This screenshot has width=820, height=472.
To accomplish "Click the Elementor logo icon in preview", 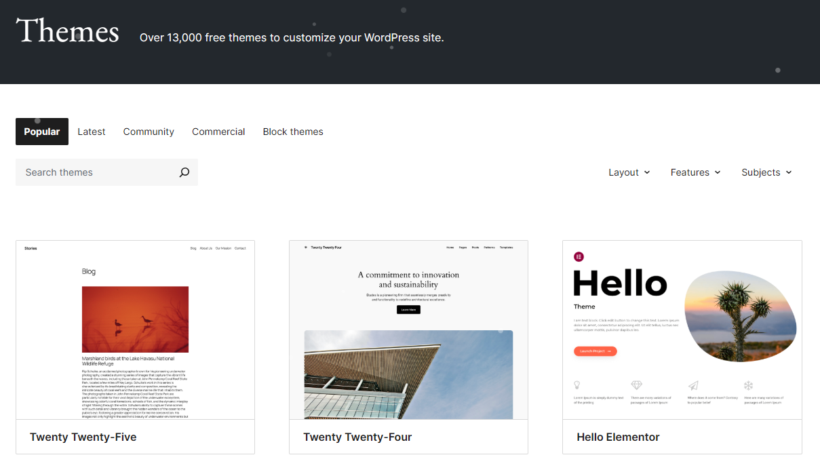I will 578,257.
